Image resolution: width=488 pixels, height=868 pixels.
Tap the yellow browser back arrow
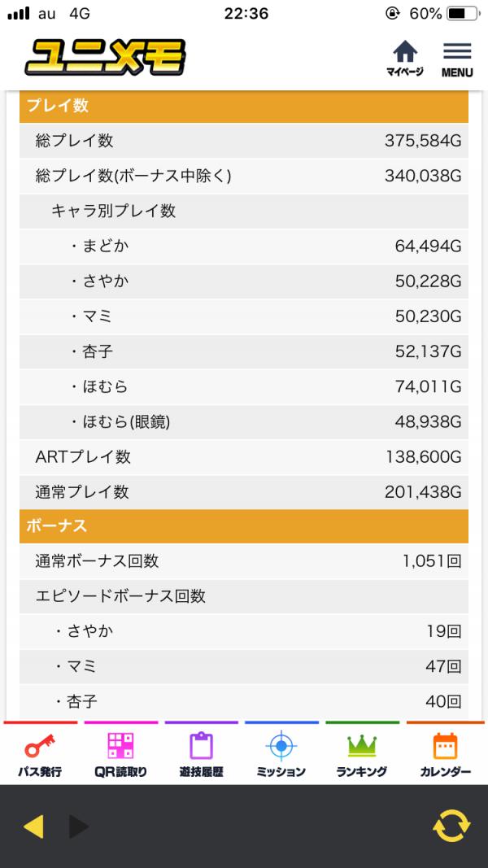click(33, 827)
